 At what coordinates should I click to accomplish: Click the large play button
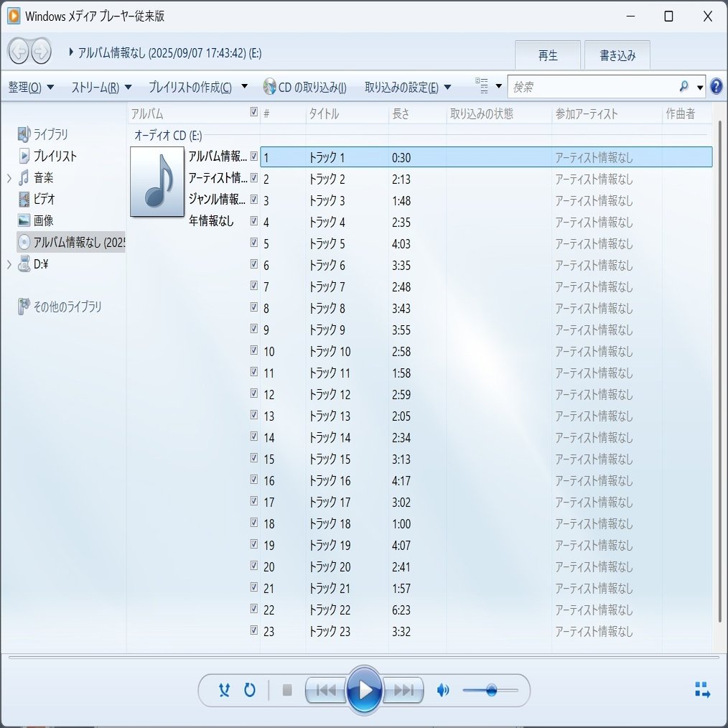[364, 691]
